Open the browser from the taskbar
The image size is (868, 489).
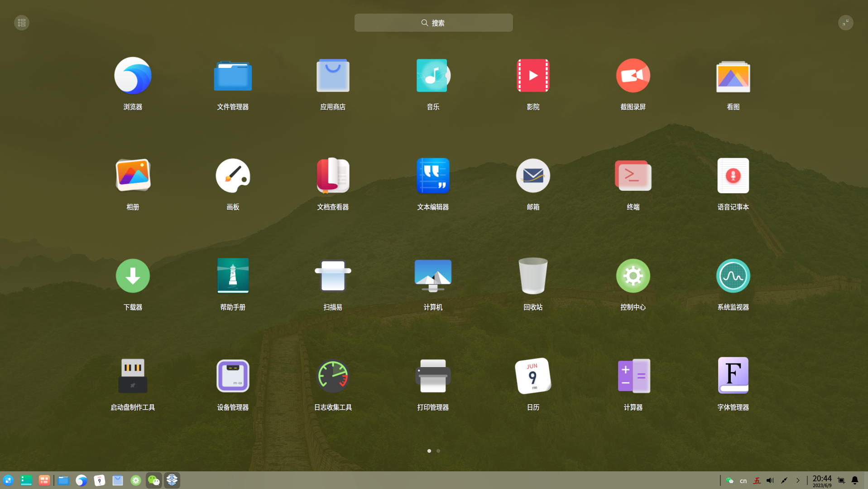[x=82, y=480]
